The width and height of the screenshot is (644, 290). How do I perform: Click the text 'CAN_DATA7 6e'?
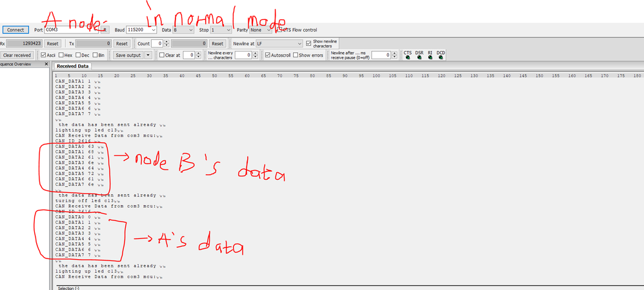pyautogui.click(x=74, y=184)
